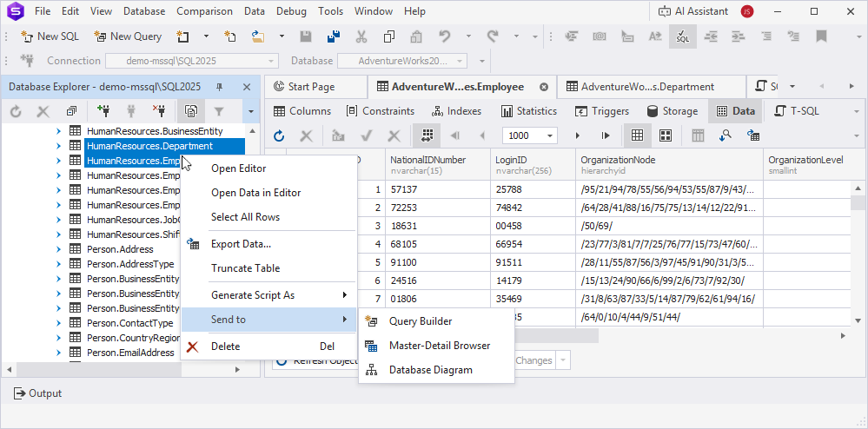Click the export data grid icon
Screen dimensions: 868x429
pos(753,135)
